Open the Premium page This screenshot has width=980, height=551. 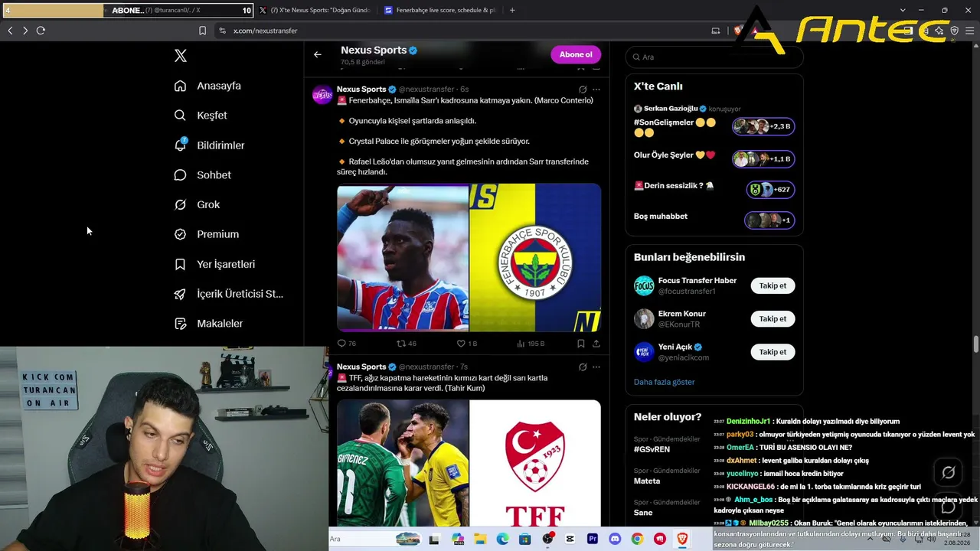click(206, 234)
